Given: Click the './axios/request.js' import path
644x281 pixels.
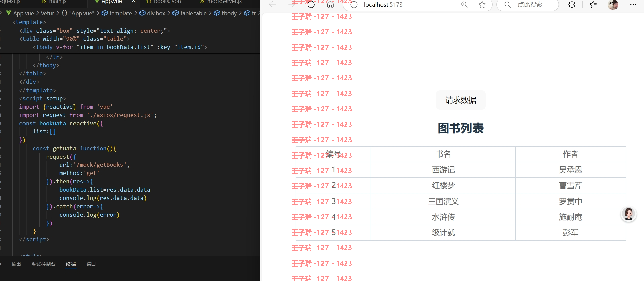Looking at the screenshot, I should 120,115.
